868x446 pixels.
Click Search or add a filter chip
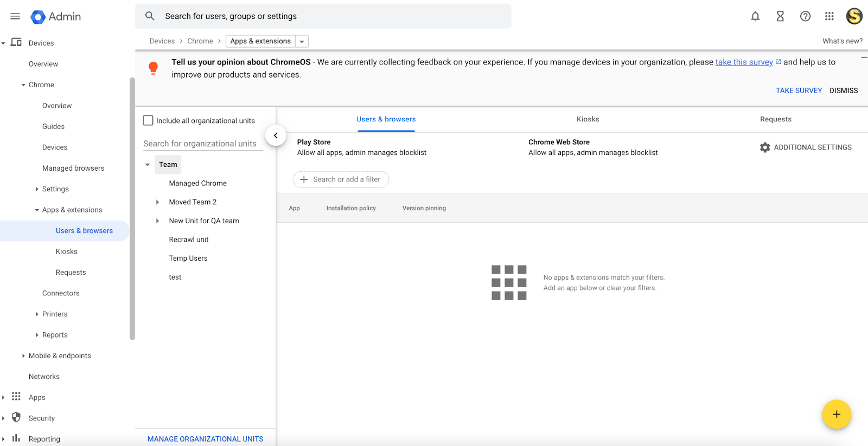(x=341, y=179)
